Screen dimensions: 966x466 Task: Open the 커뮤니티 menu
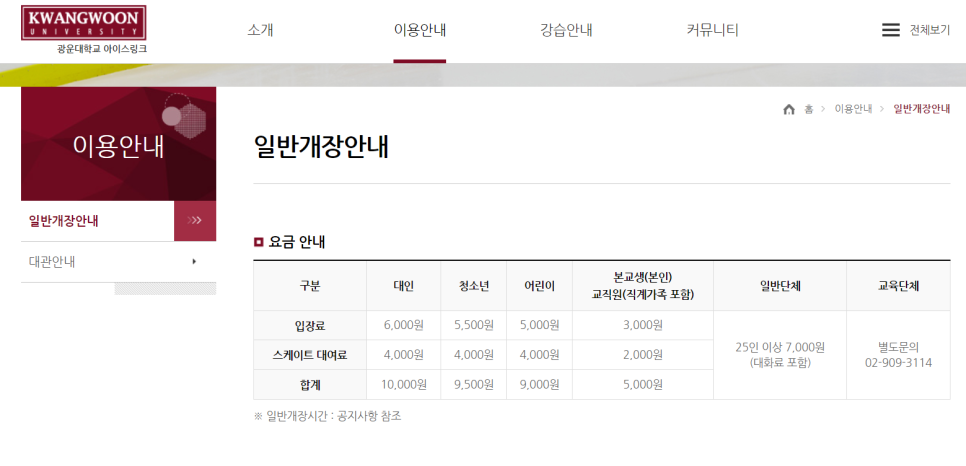[x=712, y=30]
